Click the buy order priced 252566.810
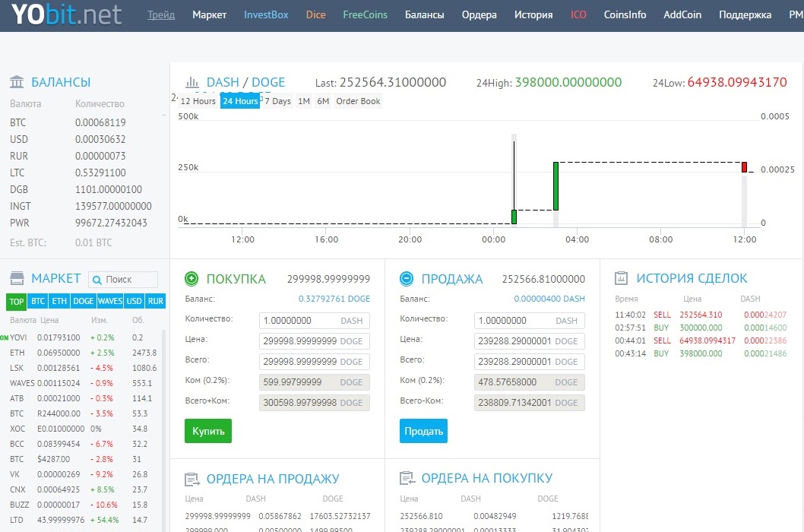 click(494, 516)
